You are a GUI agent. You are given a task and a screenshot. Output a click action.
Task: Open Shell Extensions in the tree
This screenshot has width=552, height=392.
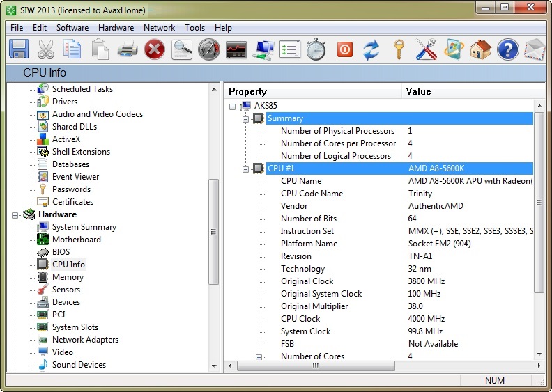(x=81, y=152)
